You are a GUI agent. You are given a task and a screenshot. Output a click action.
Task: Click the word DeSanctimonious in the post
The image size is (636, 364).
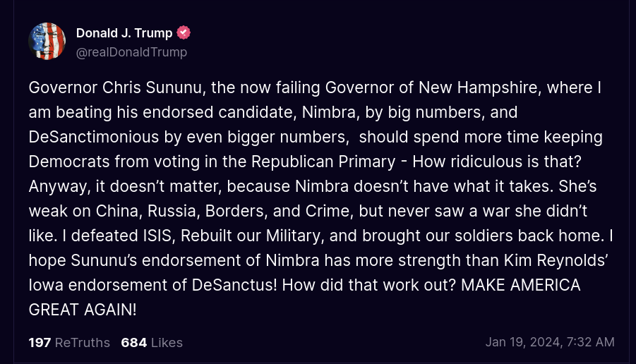pos(94,137)
